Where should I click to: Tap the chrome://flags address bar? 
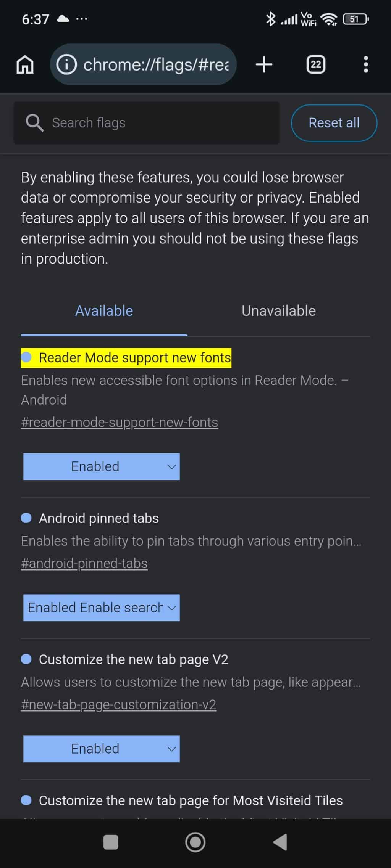pyautogui.click(x=156, y=64)
